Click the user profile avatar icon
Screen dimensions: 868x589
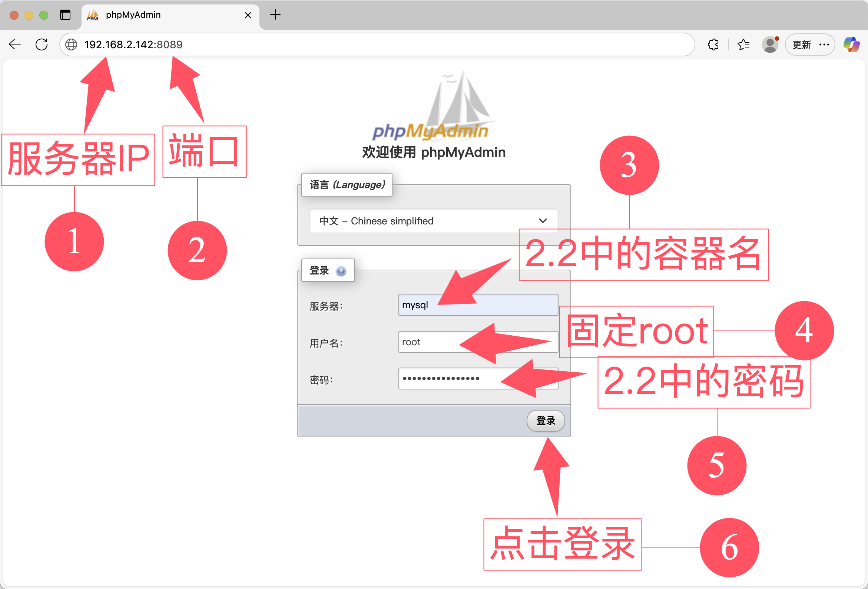click(x=770, y=45)
